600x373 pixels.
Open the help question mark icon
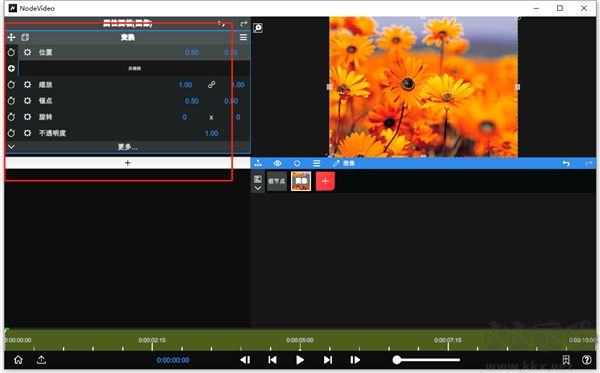pos(587,360)
